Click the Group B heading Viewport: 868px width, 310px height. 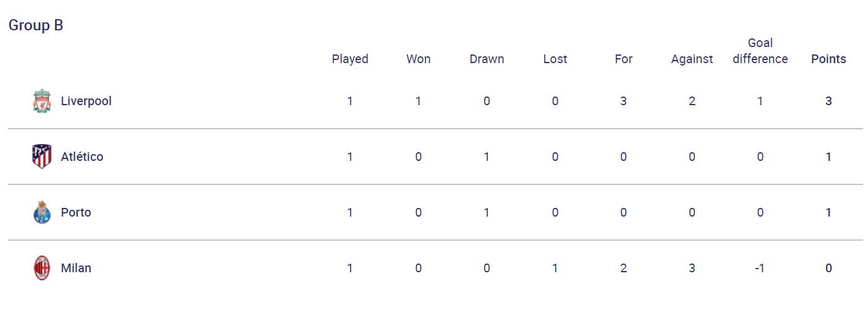coord(36,25)
